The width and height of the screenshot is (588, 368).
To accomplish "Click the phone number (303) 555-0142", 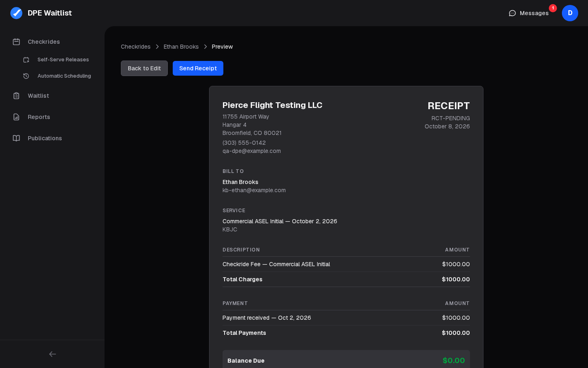I will tap(244, 143).
